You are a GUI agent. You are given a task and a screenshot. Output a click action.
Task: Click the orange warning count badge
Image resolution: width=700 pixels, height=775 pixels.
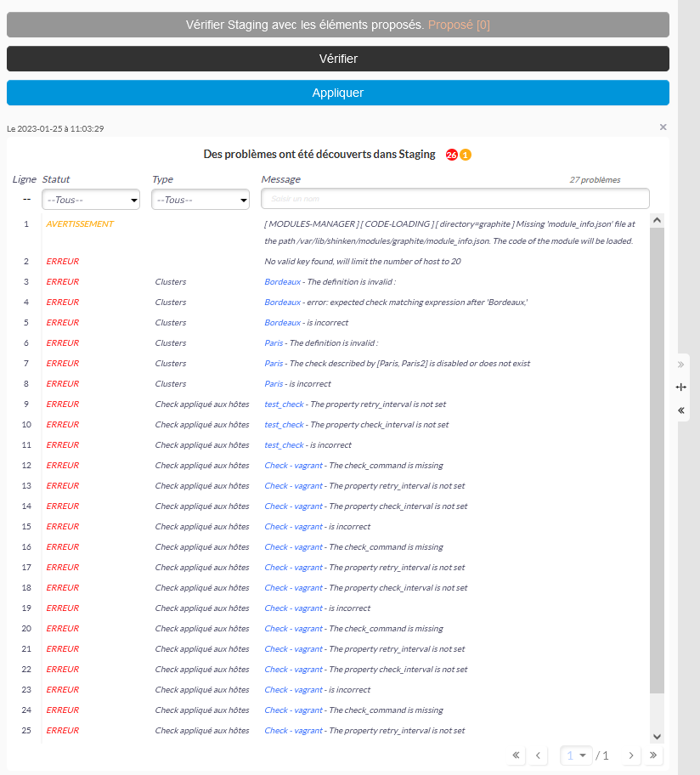tap(466, 155)
